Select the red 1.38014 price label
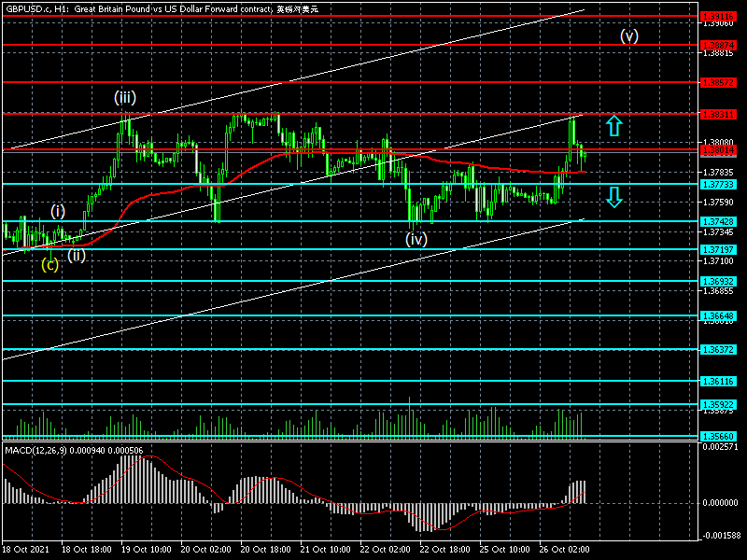Screen dimensions: 747x560 (718, 150)
